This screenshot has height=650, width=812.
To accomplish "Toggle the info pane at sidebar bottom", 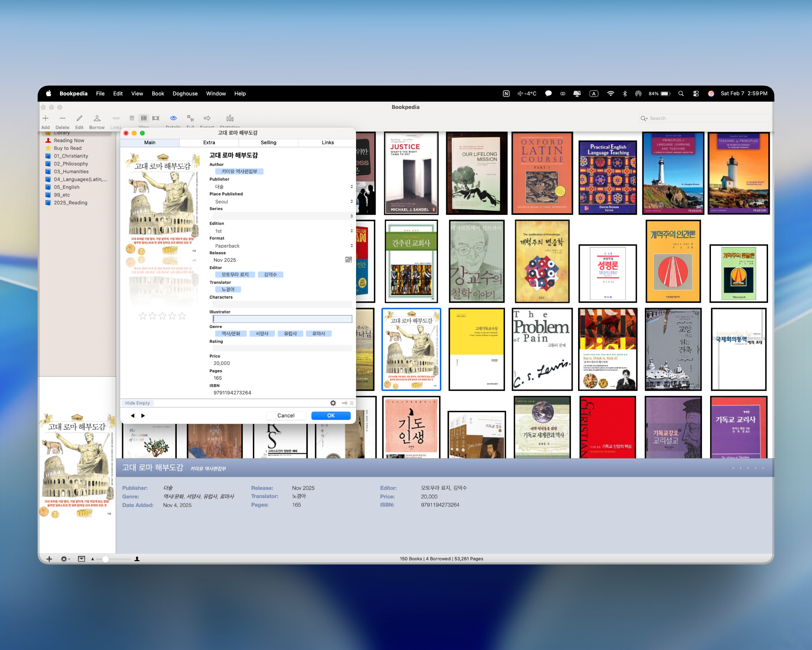I will [x=82, y=559].
